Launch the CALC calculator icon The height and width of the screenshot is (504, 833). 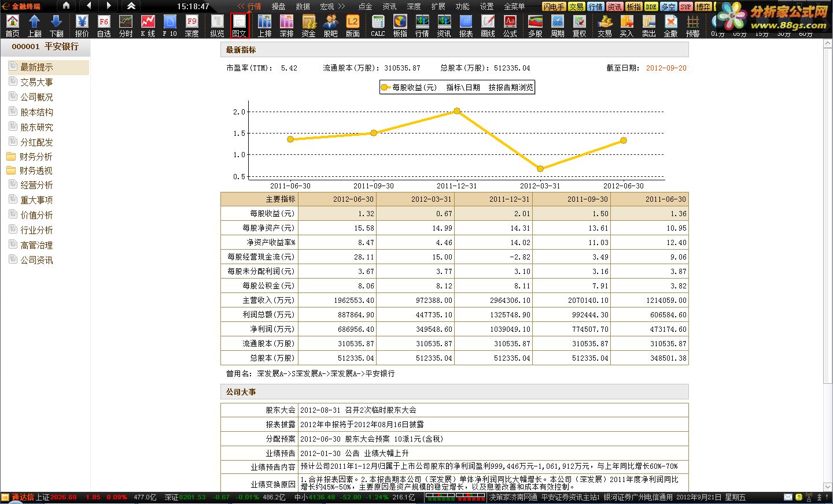(378, 25)
